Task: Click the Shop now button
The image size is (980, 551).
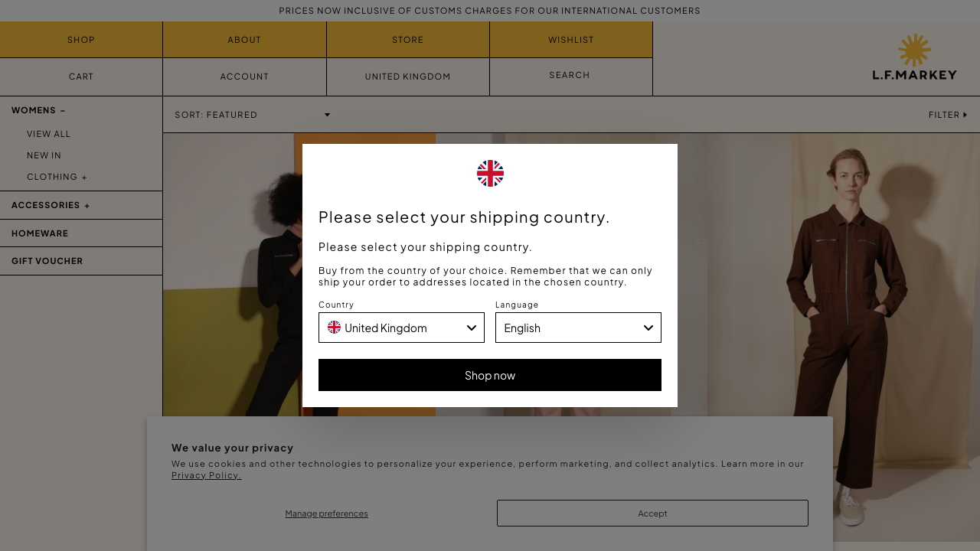Action: [490, 375]
